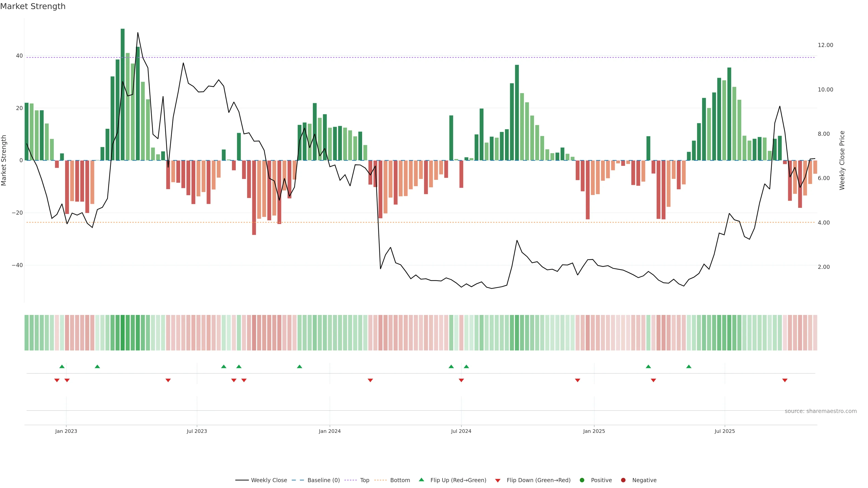Click the Weekly Close Price axis title
Image resolution: width=868 pixels, height=488 pixels.
[x=842, y=160]
